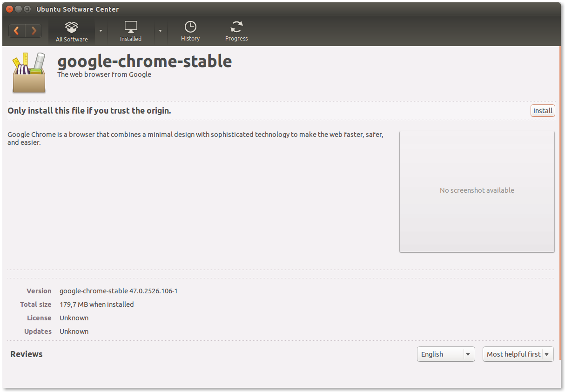565x392 pixels.
Task: Install the google-chrome-stable package
Action: coord(542,110)
